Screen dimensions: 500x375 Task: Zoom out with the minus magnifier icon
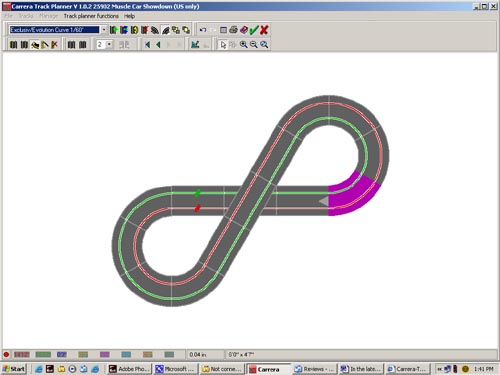(x=254, y=44)
